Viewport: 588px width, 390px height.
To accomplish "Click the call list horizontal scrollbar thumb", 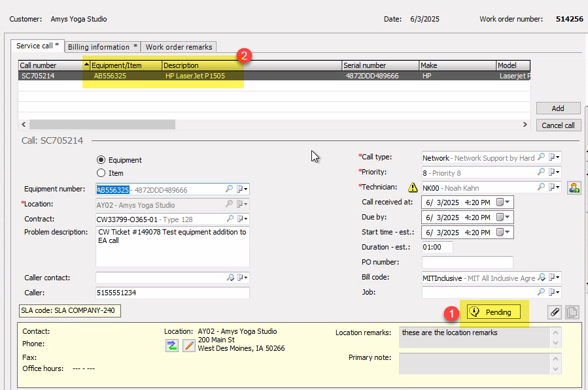I will pyautogui.click(x=102, y=124).
